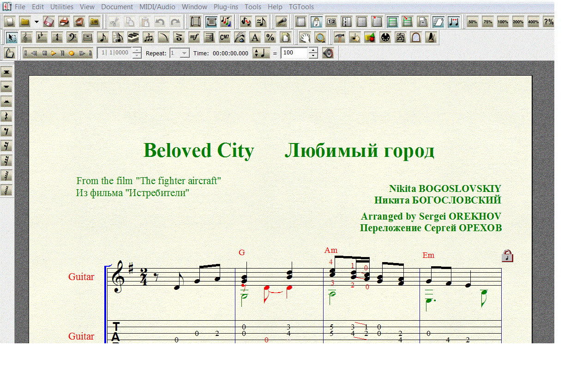Viewport: 588px width, 377px height.
Task: Select the Clef tool bass clef icon
Action: 72,37
